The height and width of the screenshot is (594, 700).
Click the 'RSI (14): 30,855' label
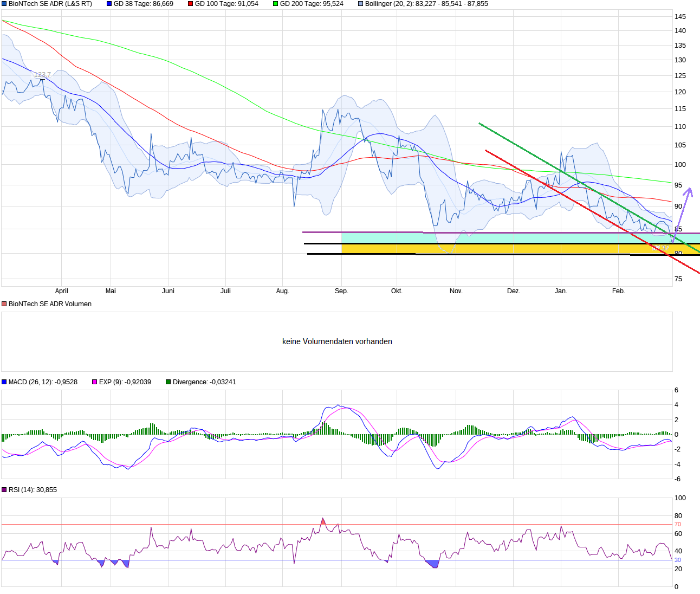click(33, 490)
